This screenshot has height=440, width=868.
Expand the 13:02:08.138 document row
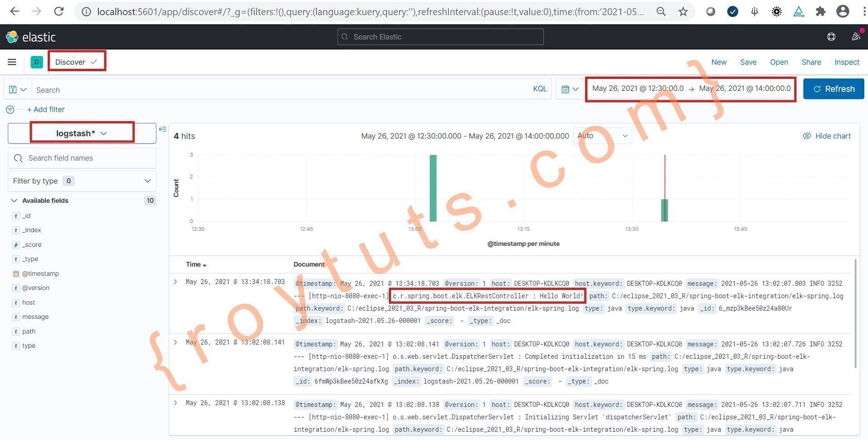click(175, 403)
